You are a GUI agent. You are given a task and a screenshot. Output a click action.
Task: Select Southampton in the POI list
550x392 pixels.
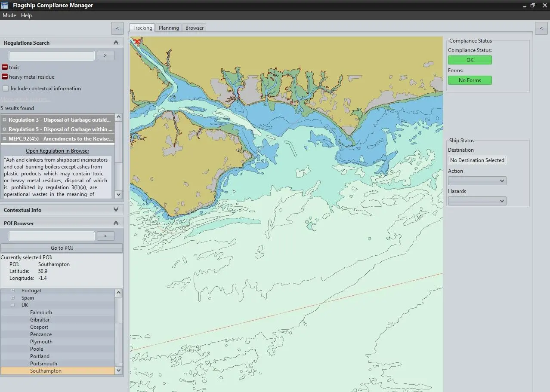point(58,371)
